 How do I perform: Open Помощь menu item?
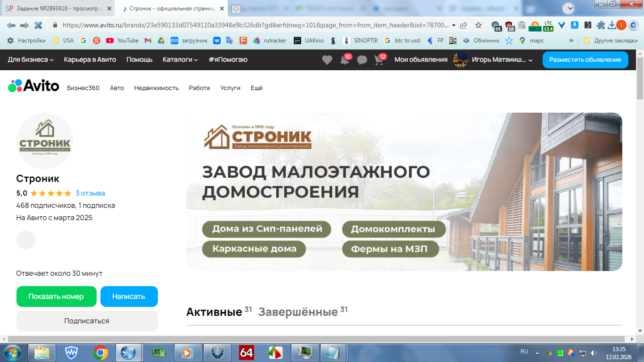(x=140, y=59)
